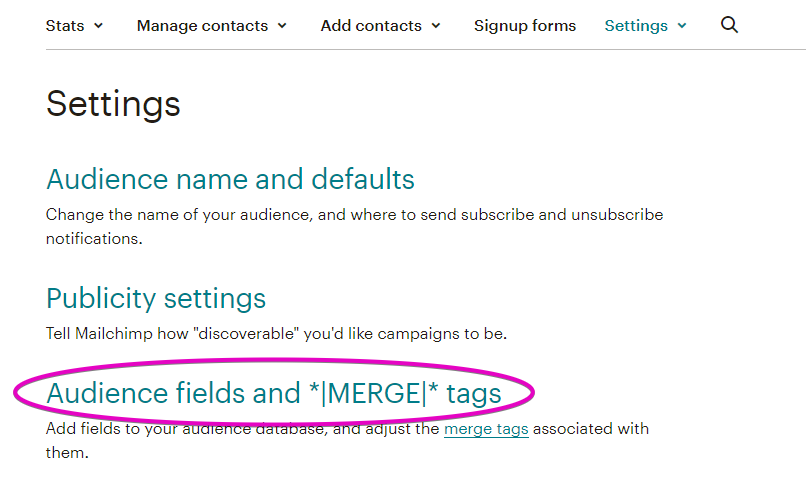Open Audience name and defaults
Screen dimensions: 806x499
tap(230, 179)
